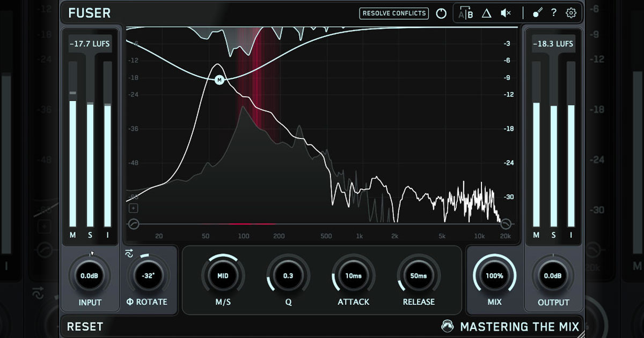Click the Resolve Conflicts button
Screen dimensions: 644x338
pos(394,13)
